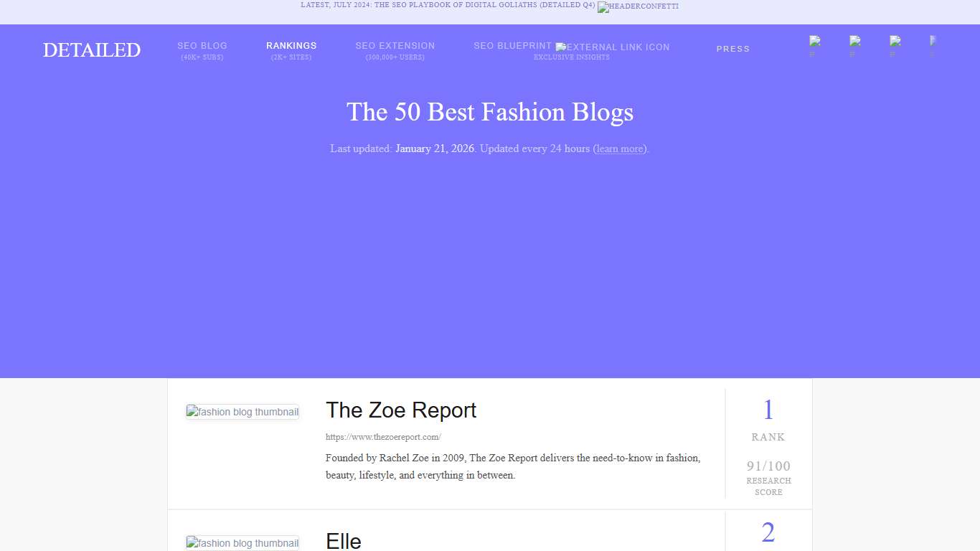This screenshot has height=551, width=980.
Task: Click the 91/100 research score
Action: pos(768,466)
